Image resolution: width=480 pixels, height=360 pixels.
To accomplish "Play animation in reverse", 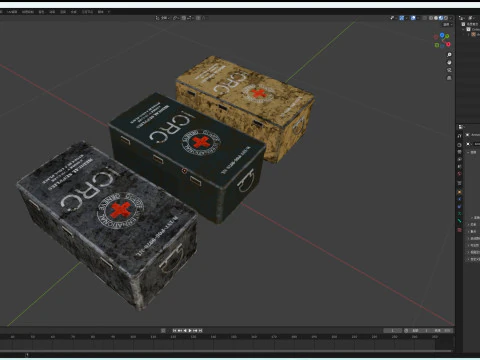I will [x=185, y=331].
